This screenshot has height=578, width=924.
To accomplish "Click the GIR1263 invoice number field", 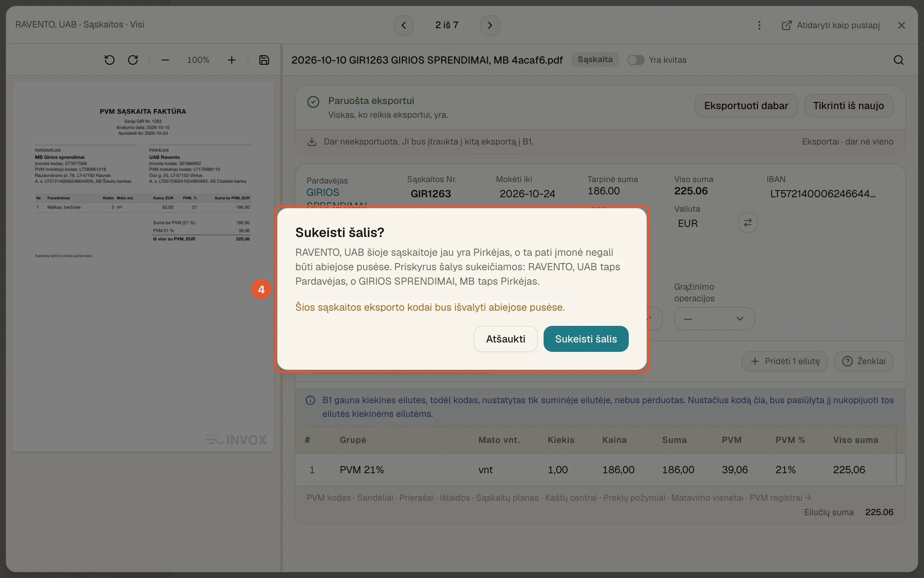I will click(431, 194).
